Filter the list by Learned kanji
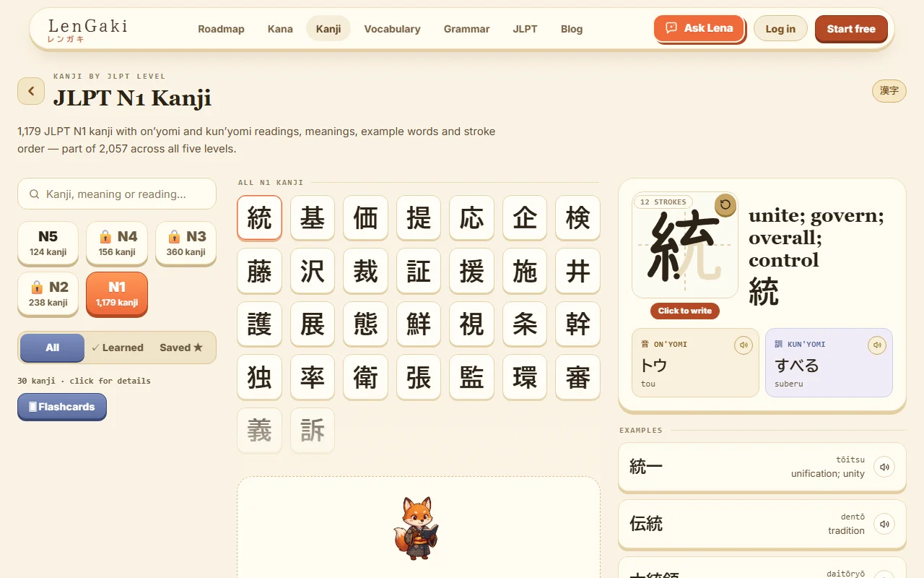The image size is (924, 578). [x=117, y=348]
